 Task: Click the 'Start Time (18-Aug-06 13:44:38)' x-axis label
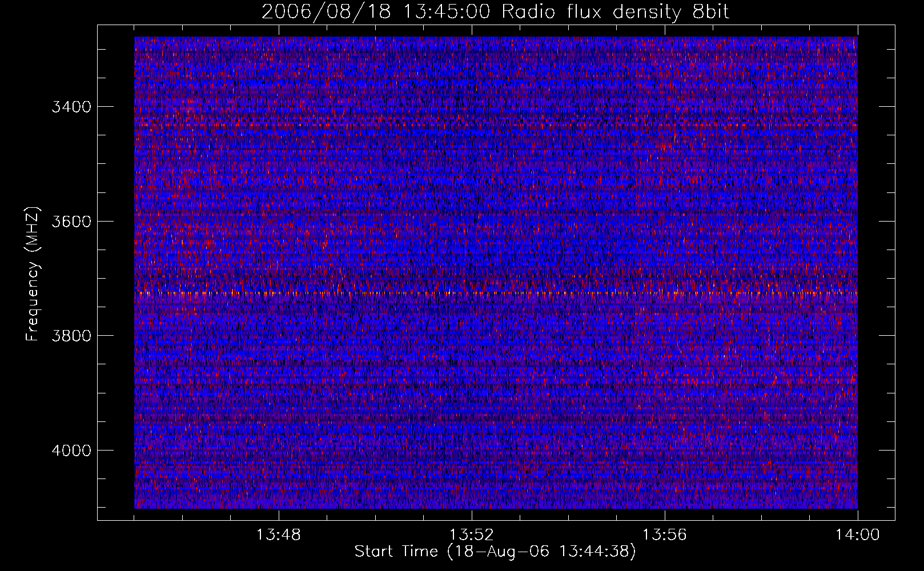[495, 552]
